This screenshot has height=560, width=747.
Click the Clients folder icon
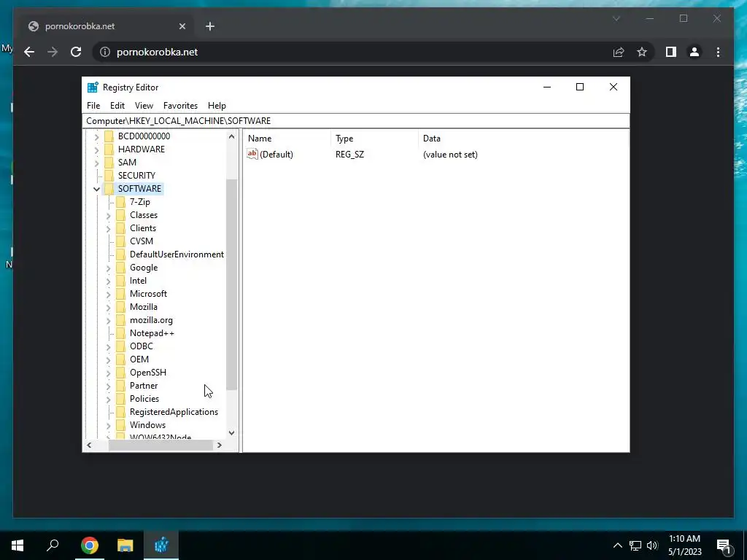pyautogui.click(x=121, y=228)
